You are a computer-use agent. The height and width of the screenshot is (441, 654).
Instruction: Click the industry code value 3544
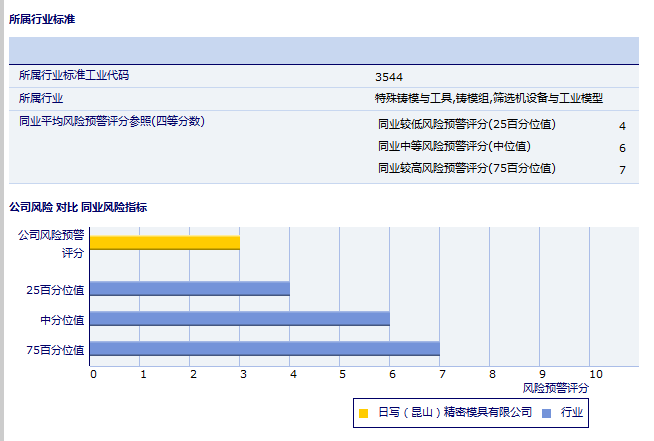click(x=389, y=76)
